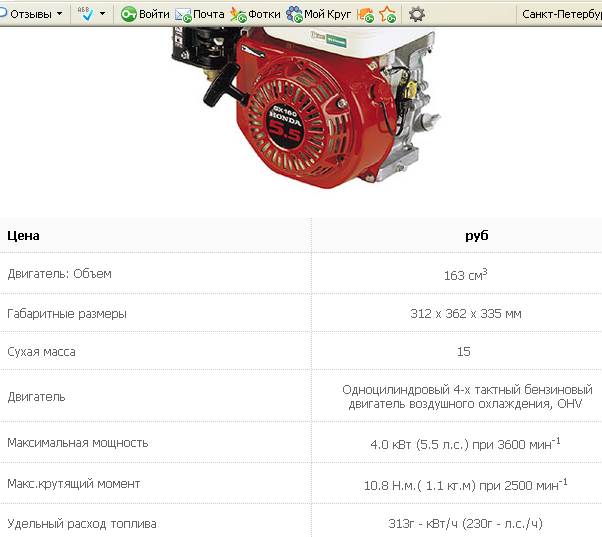Viewport: 602px width, 537px height.
Task: Expand the Отзывы dropdown arrow
Action: coord(60,13)
